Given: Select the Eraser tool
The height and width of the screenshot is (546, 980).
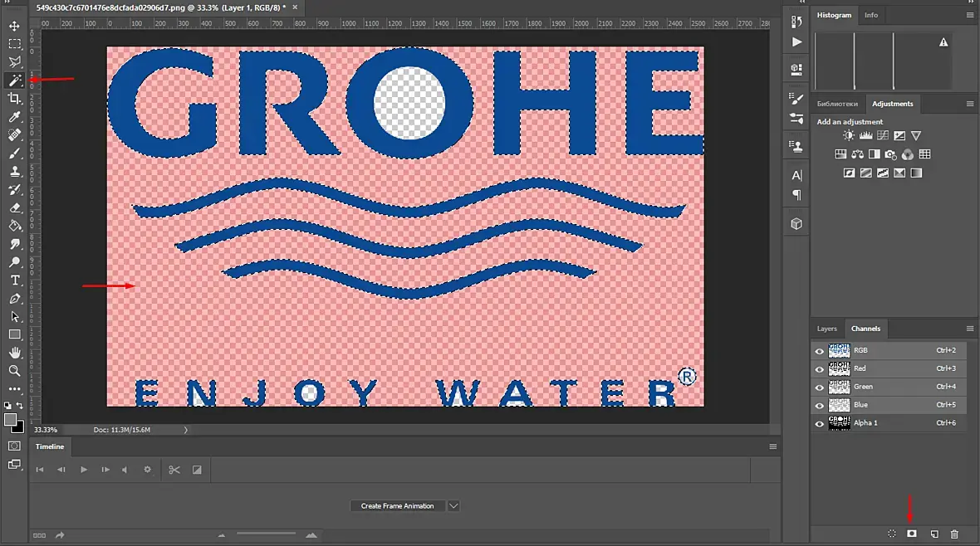Looking at the screenshot, I should pyautogui.click(x=14, y=207).
